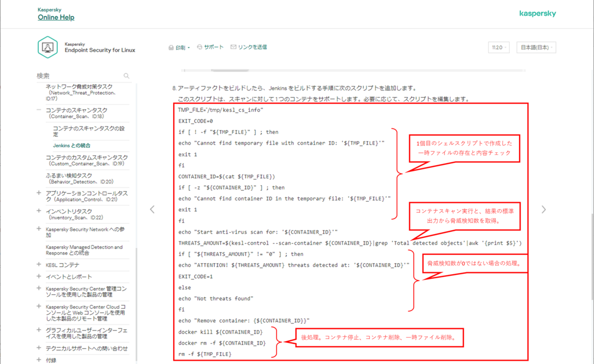Open the Kaspersky Online Help link
The width and height of the screenshot is (594, 364).
click(56, 17)
